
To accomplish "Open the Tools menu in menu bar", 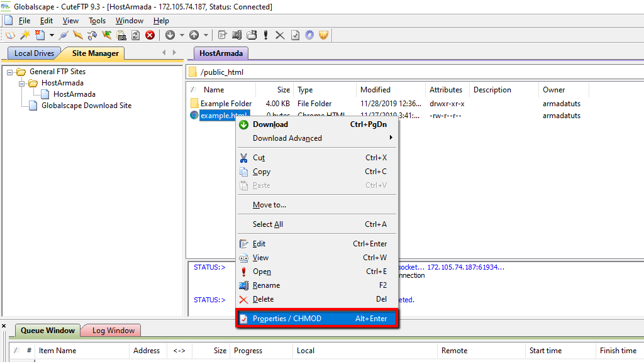I will tap(97, 21).
